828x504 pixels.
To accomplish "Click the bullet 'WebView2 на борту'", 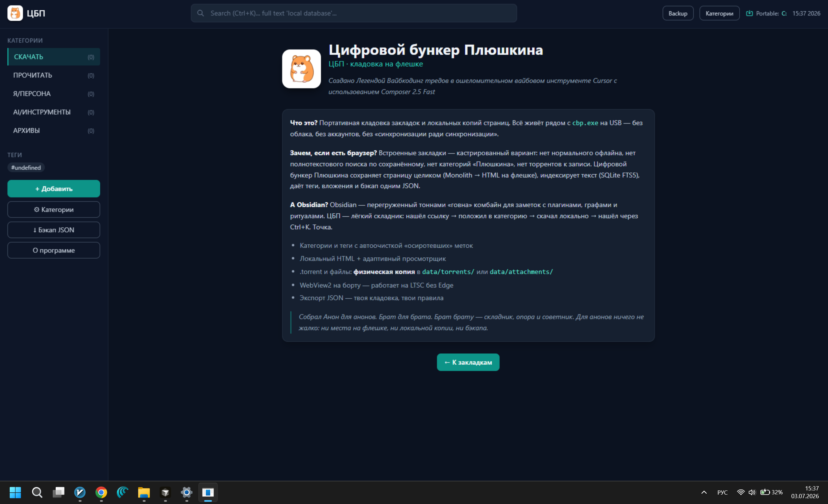I will pos(376,285).
